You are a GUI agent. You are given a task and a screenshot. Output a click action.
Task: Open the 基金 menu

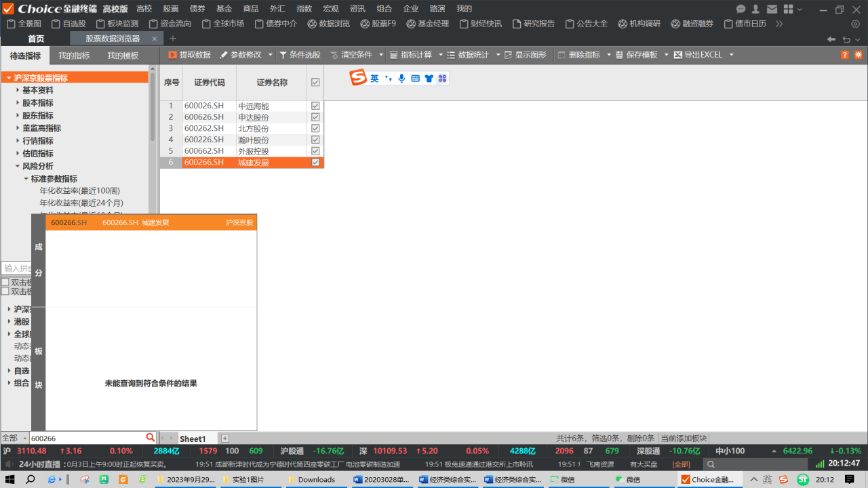point(224,9)
